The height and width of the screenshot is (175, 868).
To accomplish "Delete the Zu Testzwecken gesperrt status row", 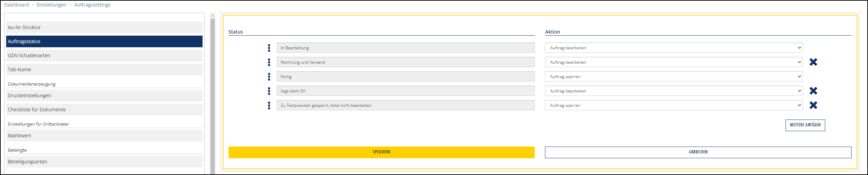I will [x=813, y=105].
